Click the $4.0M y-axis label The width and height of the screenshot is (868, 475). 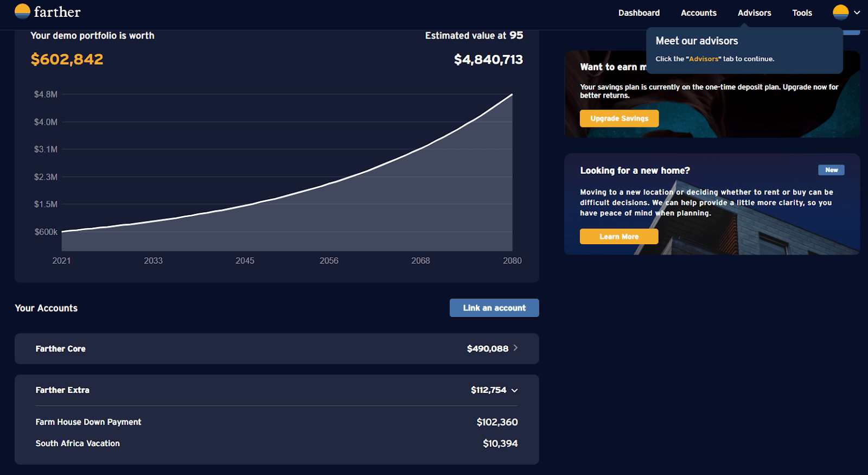point(46,122)
